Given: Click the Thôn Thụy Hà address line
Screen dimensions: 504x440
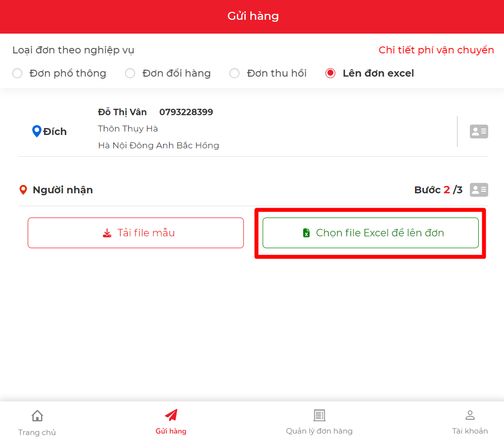Looking at the screenshot, I should (128, 129).
